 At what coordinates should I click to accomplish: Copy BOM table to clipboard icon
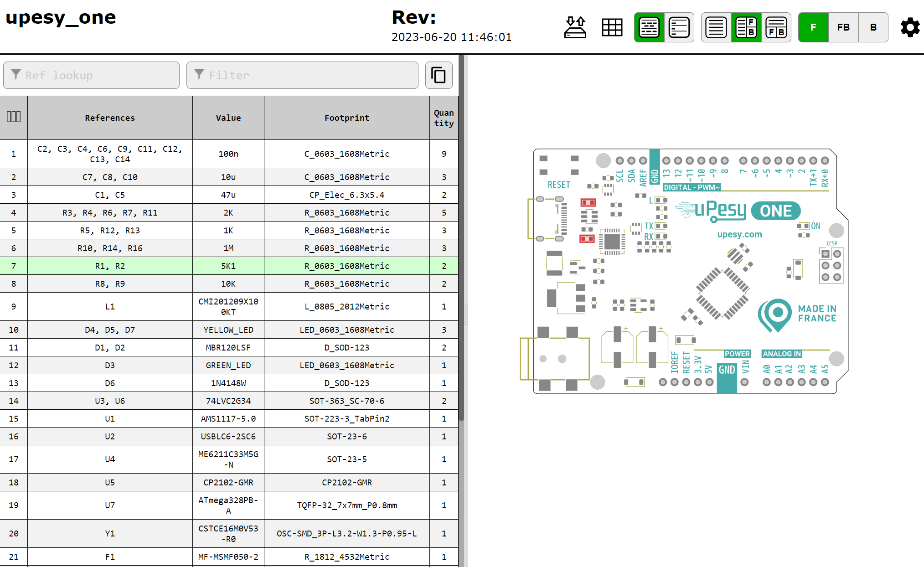[x=439, y=75]
